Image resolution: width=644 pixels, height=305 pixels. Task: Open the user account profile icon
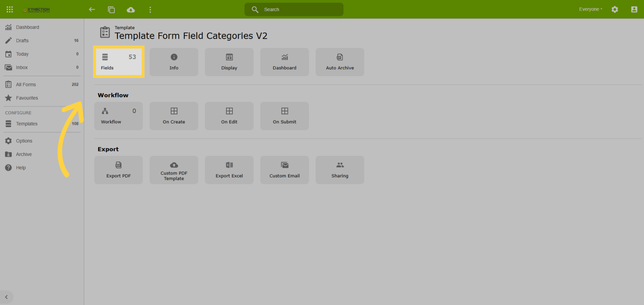pos(634,9)
